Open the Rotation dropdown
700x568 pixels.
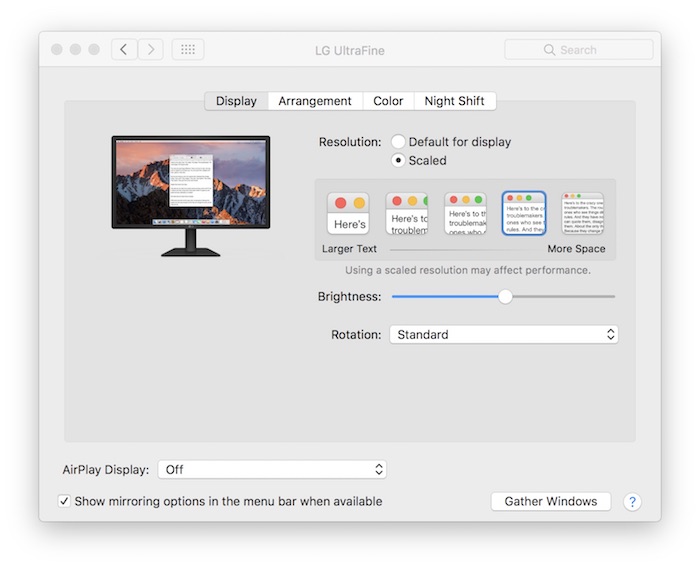504,334
